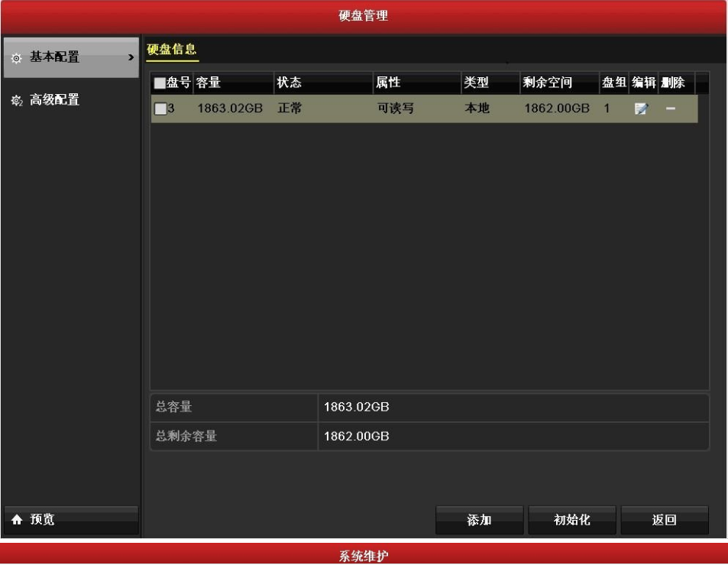This screenshot has height=565, width=728.
Task: Click the delete minus icon for disk 3
Action: [670, 109]
